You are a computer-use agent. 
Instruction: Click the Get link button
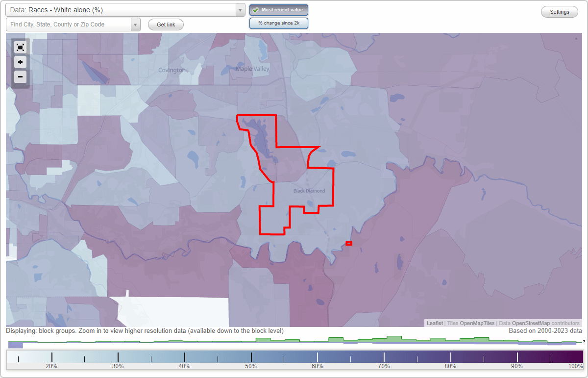tap(166, 25)
